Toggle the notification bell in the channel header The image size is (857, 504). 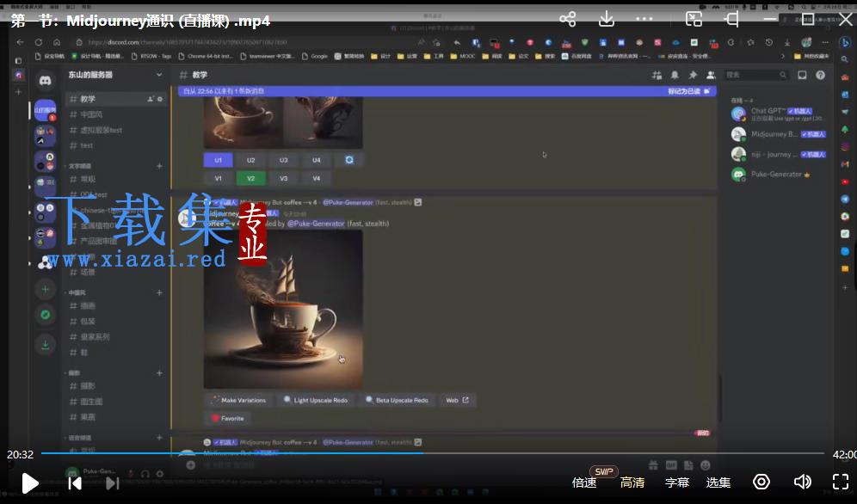coord(675,75)
